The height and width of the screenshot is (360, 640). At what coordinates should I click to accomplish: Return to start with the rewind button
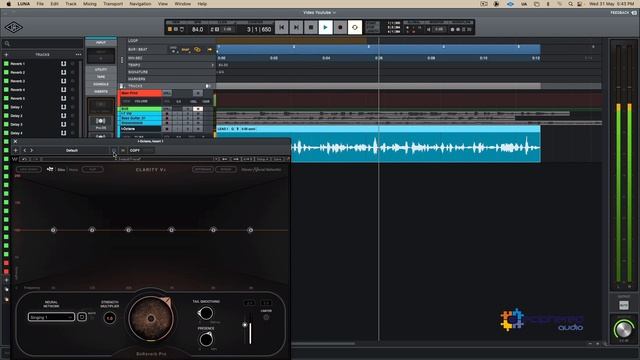(x=281, y=27)
